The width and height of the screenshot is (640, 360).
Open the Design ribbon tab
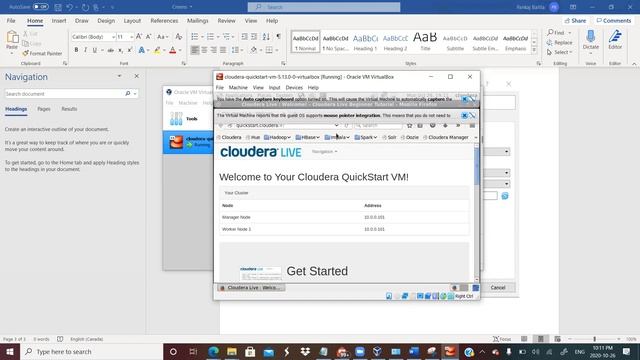pyautogui.click(x=106, y=20)
